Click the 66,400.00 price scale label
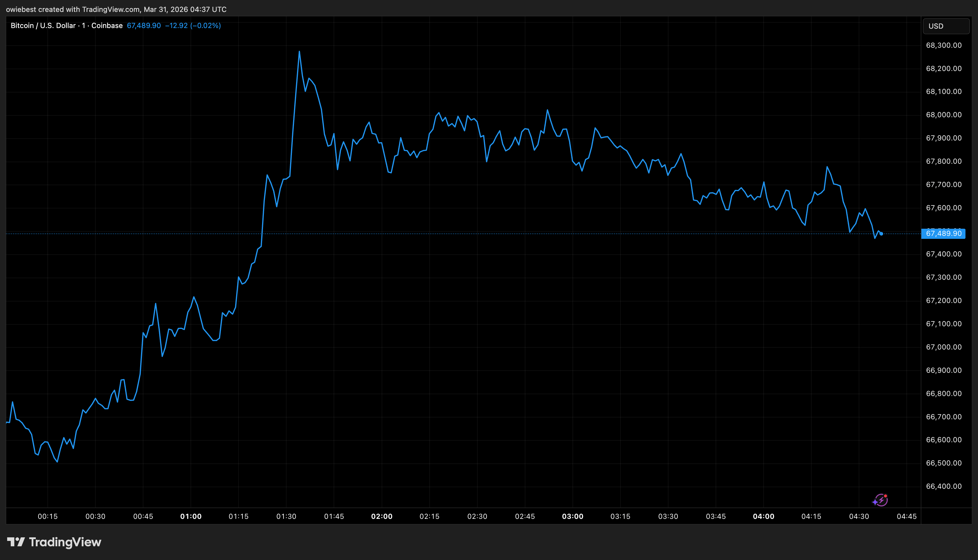978x560 pixels. (943, 486)
